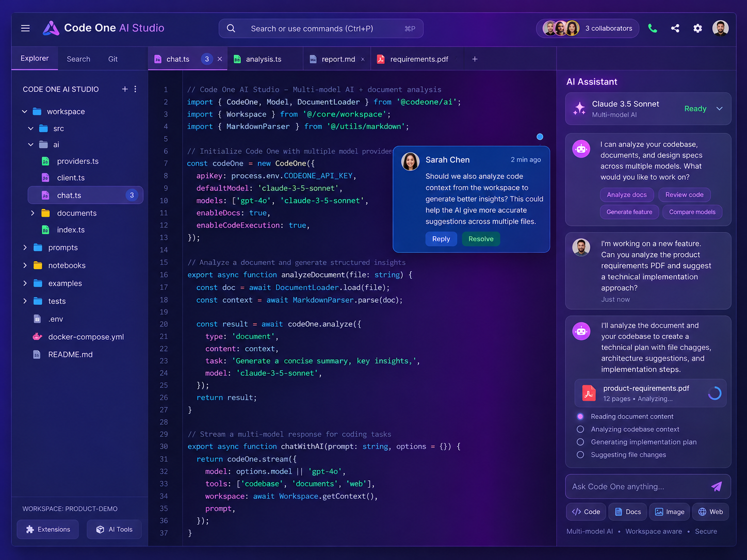Click the share icon in header

(x=675, y=28)
